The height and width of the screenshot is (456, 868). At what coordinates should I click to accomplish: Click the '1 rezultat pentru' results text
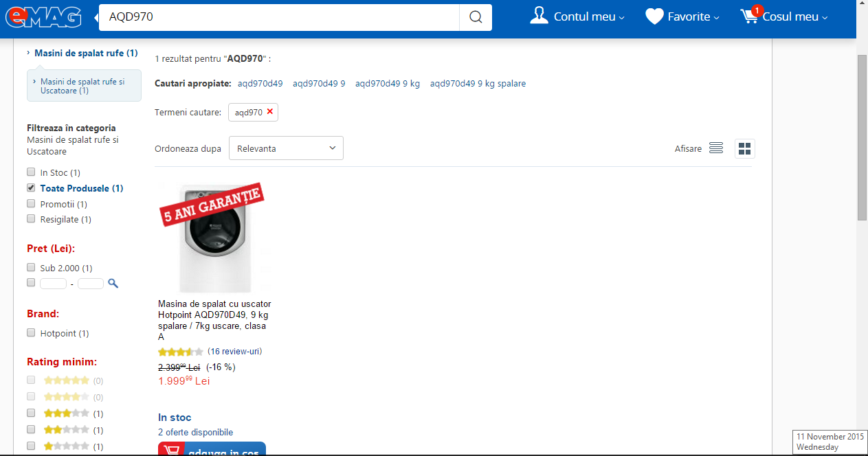[213, 59]
